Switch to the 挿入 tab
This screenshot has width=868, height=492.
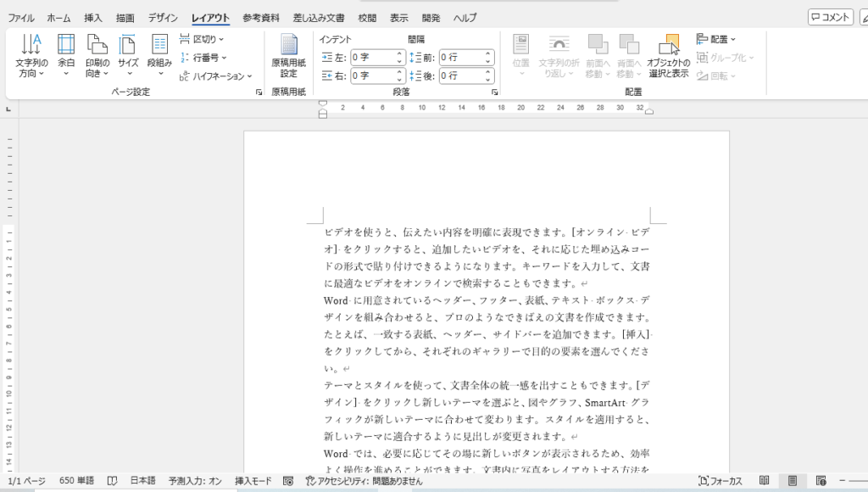point(93,18)
